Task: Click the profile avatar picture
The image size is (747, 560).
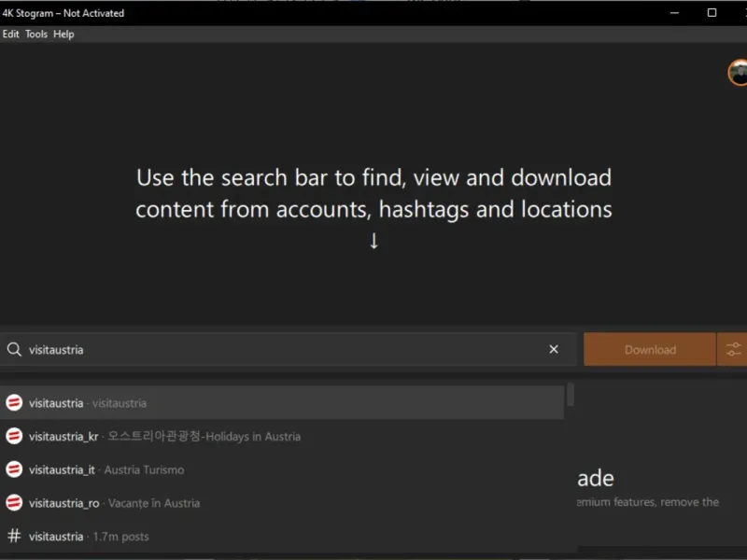Action: 739,73
